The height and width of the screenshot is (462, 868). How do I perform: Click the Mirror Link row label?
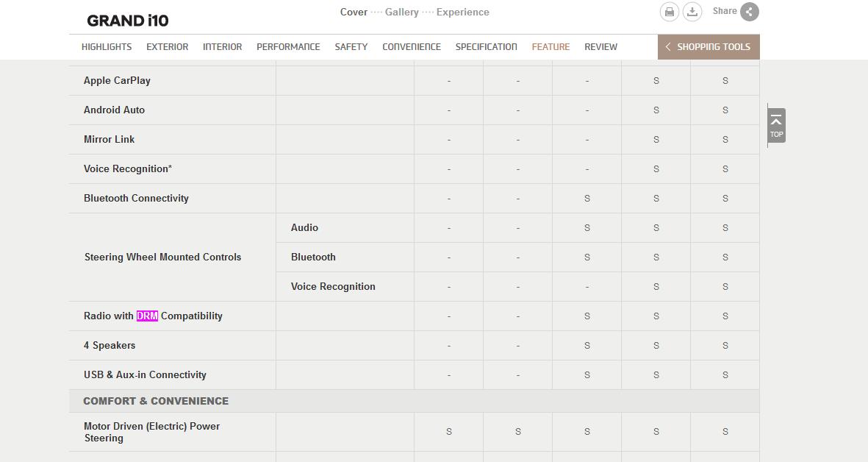pos(109,139)
